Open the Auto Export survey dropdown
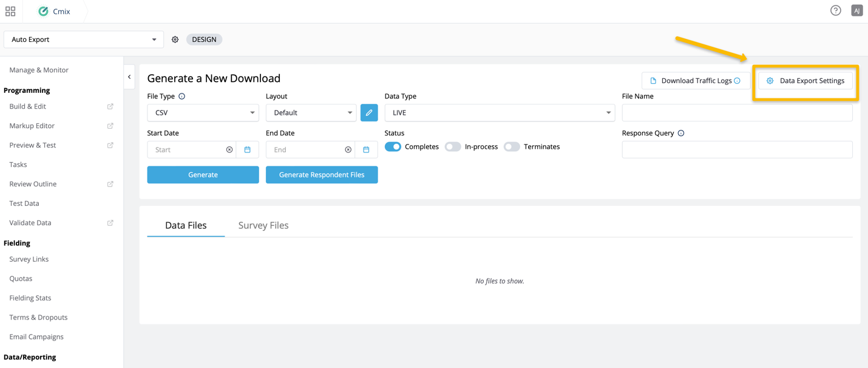The height and width of the screenshot is (368, 868). (x=84, y=39)
